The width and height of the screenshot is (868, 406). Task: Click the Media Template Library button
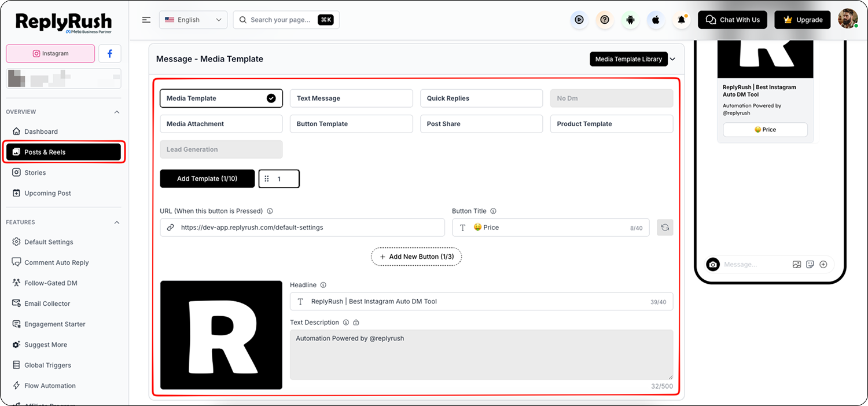(628, 59)
